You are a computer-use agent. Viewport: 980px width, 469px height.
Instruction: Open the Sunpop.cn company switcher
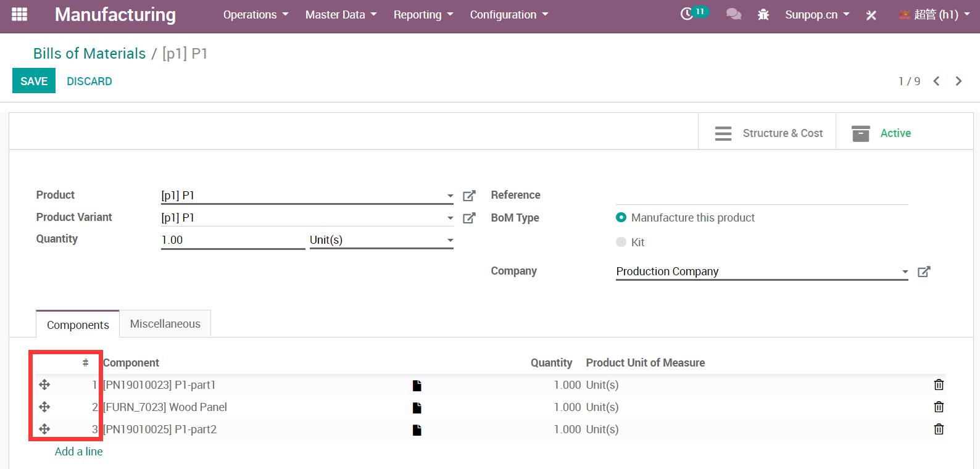[817, 15]
